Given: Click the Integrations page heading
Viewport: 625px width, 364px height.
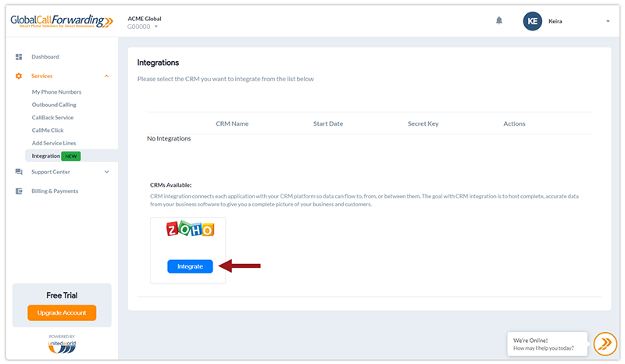Looking at the screenshot, I should pyautogui.click(x=159, y=62).
